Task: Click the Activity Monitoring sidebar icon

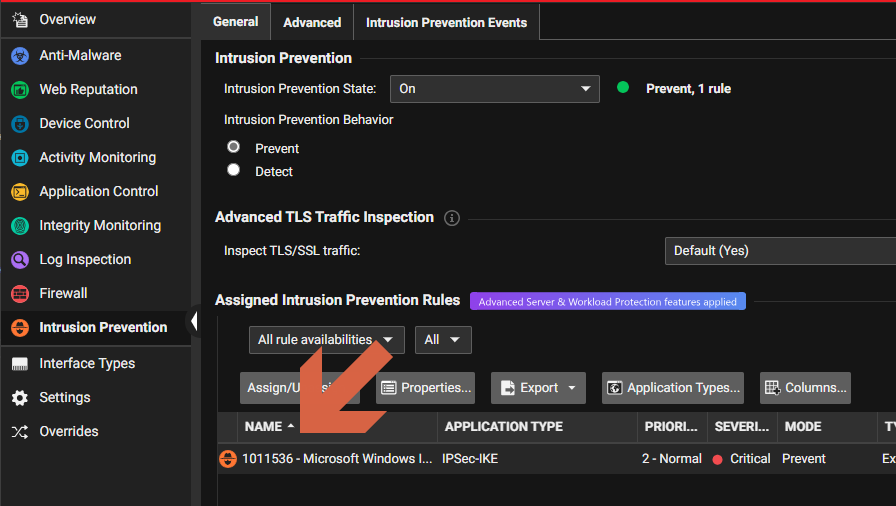Action: pos(20,158)
